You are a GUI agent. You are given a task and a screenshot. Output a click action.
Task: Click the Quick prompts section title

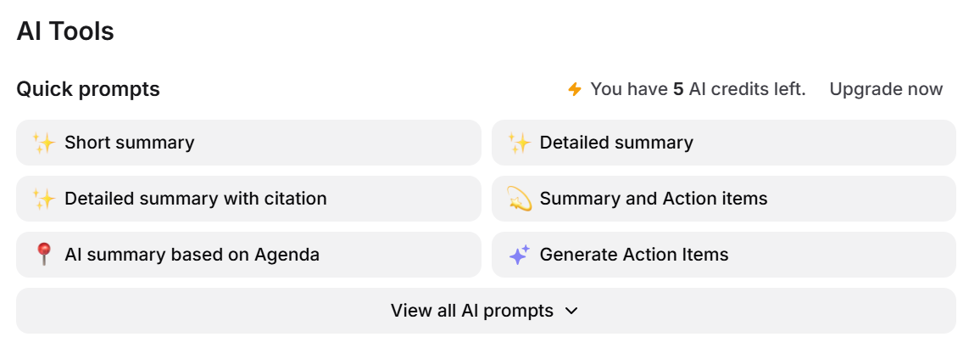click(88, 89)
